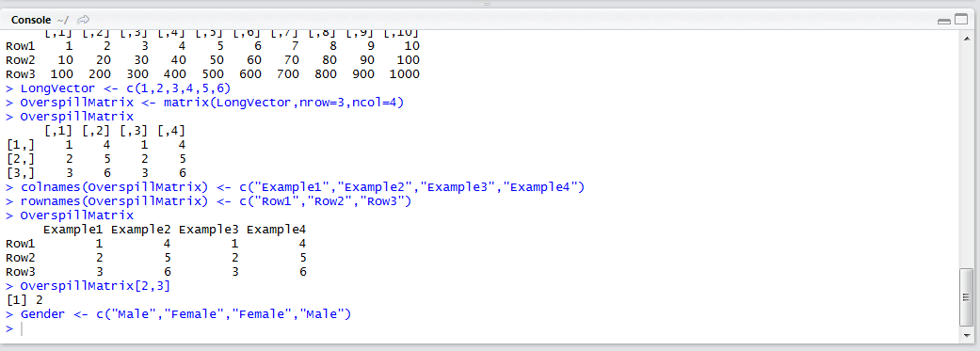The image size is (980, 351).
Task: Click the value 900 in Row3
Action: click(x=363, y=74)
